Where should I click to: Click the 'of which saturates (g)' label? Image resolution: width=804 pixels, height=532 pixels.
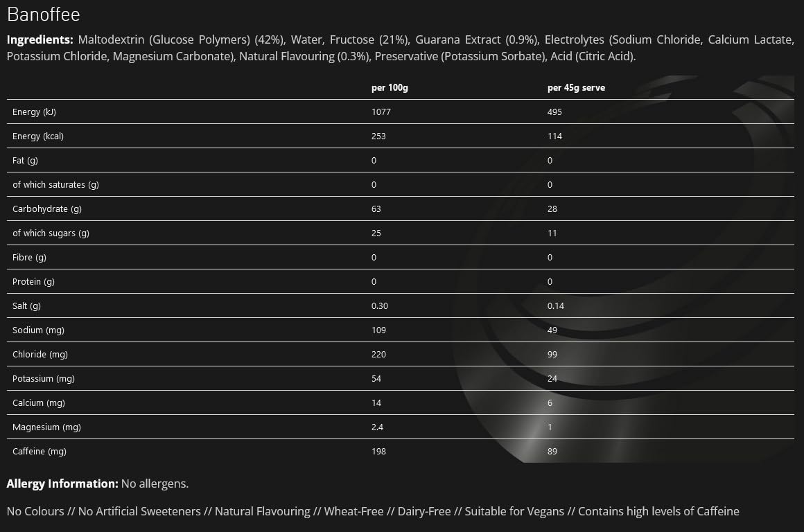click(x=56, y=185)
